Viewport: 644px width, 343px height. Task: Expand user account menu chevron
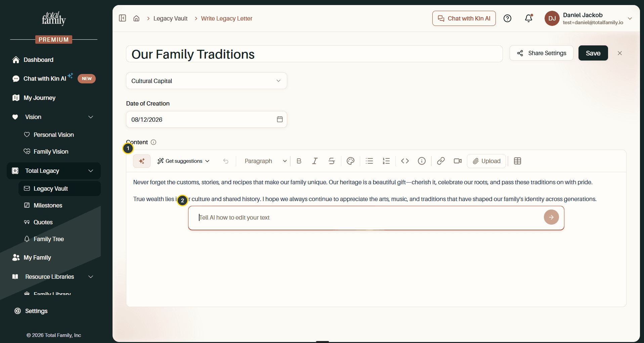pyautogui.click(x=630, y=18)
